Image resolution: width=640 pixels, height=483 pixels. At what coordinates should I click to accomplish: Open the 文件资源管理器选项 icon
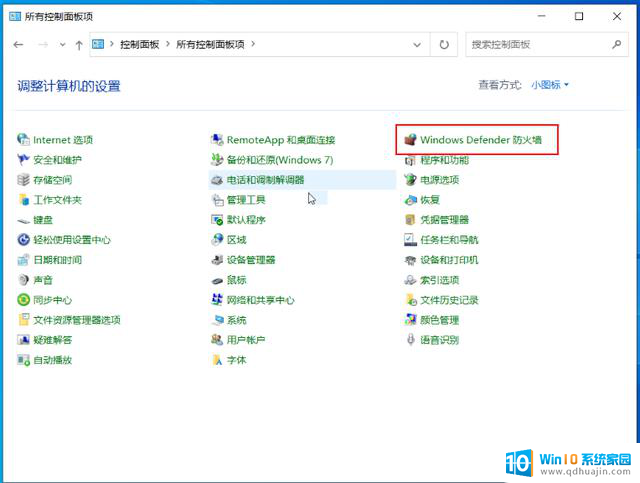(23, 320)
